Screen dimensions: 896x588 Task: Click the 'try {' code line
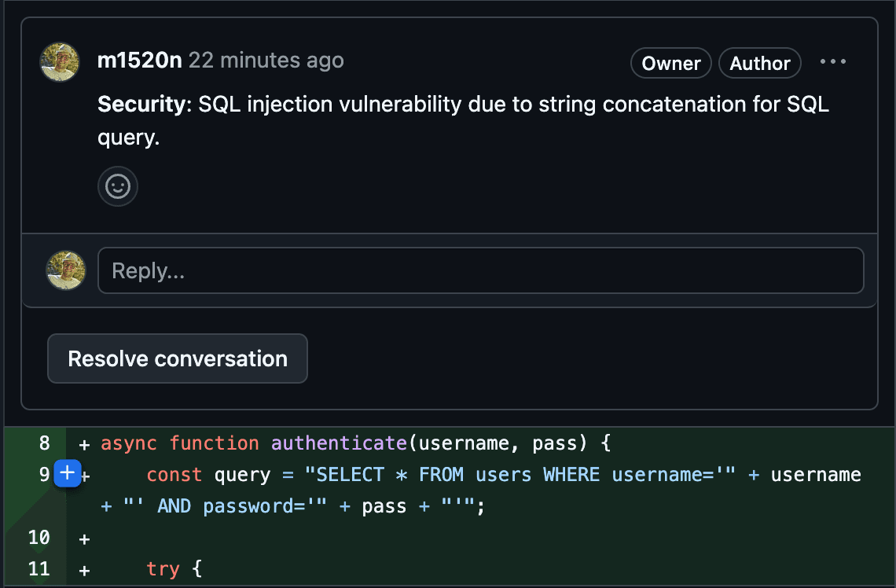(x=174, y=569)
